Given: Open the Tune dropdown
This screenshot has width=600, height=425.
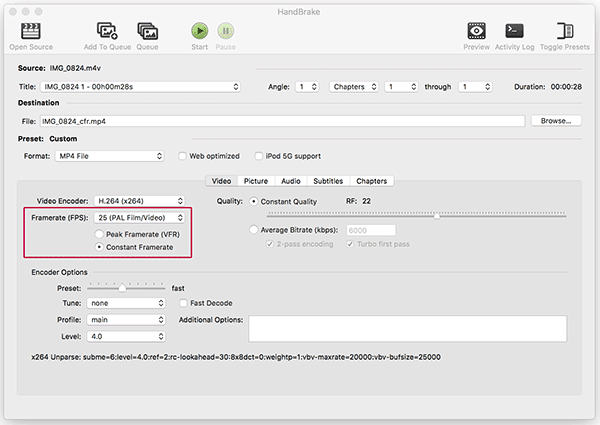Looking at the screenshot, I should coord(126,303).
